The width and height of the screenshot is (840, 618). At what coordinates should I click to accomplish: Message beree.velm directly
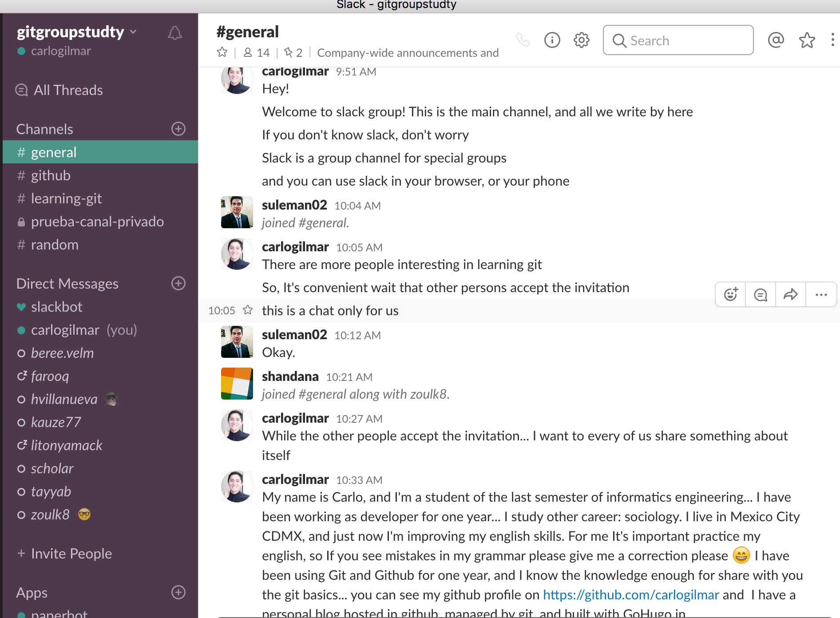coord(100,353)
